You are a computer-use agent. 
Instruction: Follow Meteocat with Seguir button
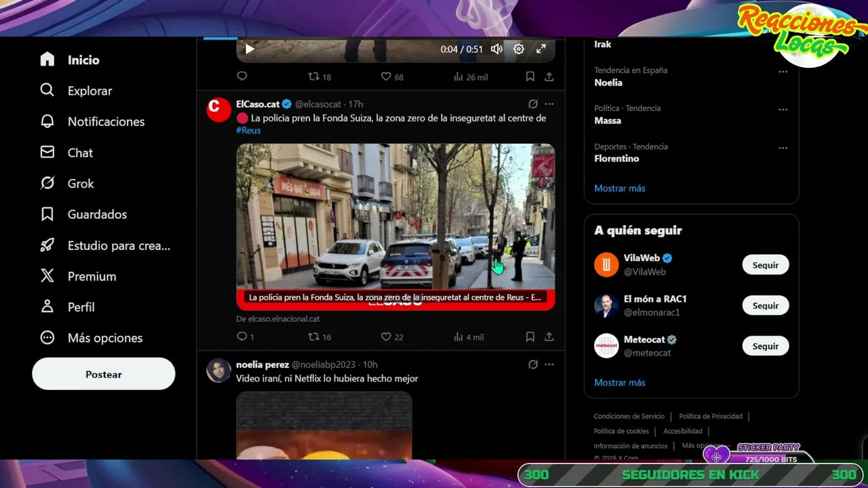coord(766,346)
